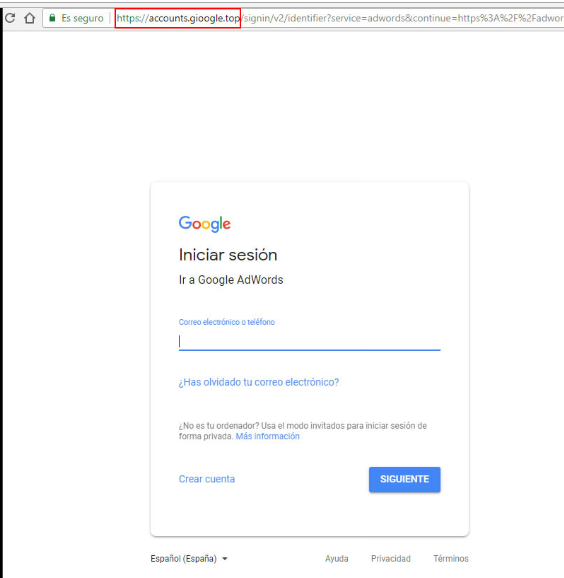
Task: Click the blue SIGUIENTE button
Action: tap(405, 479)
